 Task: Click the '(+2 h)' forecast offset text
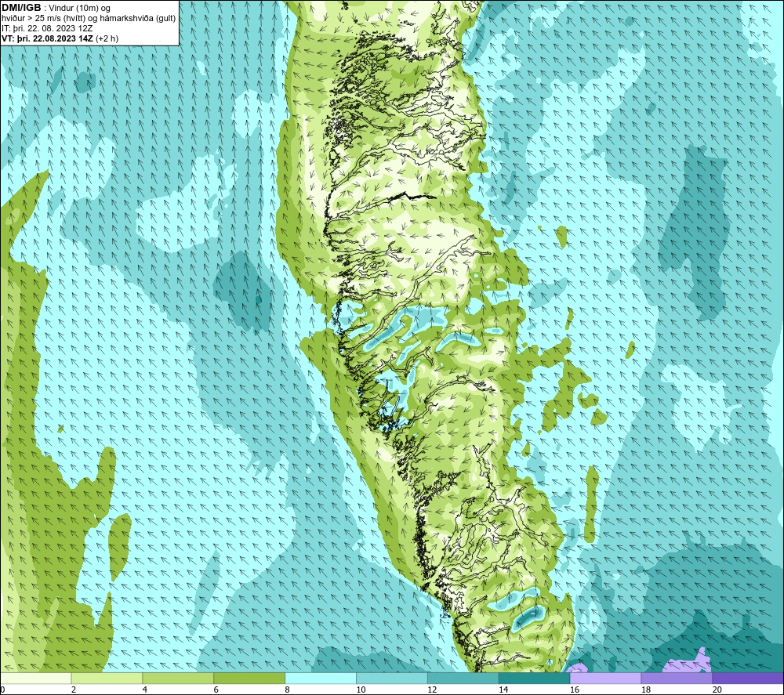tap(107, 38)
